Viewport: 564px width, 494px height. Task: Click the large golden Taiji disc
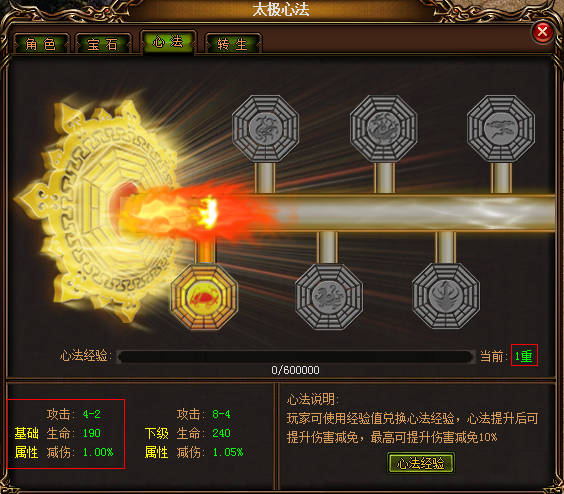[x=97, y=209]
